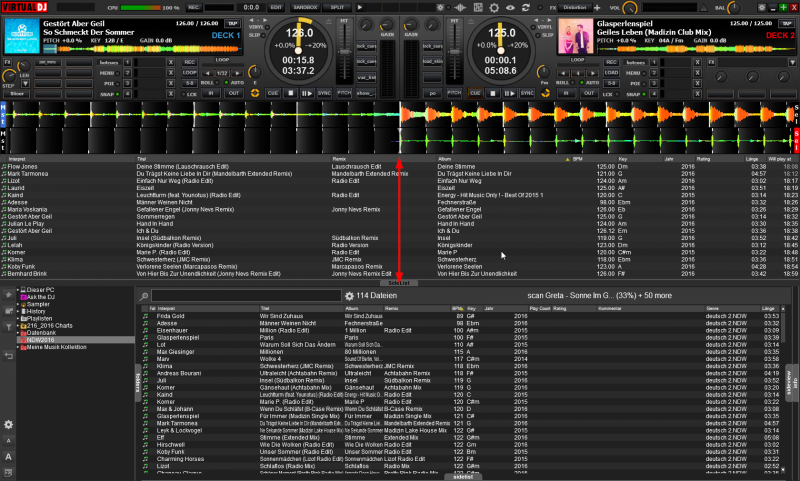800x481 pixels.
Task: Eject track using Deck 1 eject icon
Action: (x=329, y=21)
